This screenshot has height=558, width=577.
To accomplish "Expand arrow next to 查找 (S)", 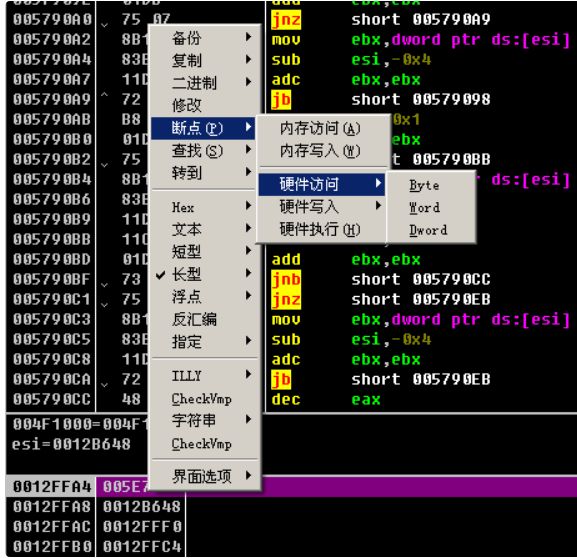I will point(249,149).
